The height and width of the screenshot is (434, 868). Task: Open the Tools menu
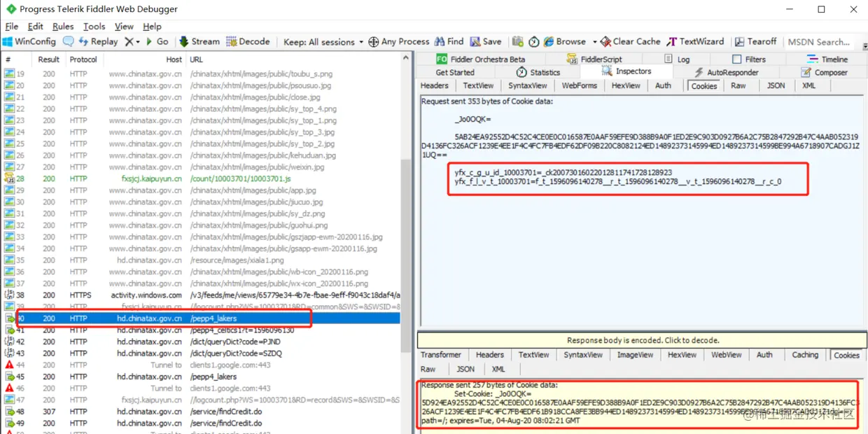click(94, 27)
